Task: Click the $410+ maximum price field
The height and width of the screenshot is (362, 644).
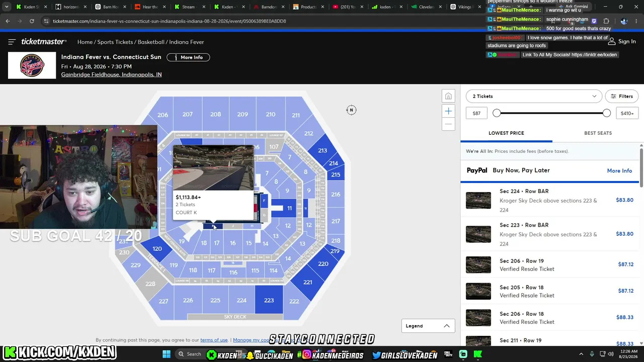Action: 627,113
